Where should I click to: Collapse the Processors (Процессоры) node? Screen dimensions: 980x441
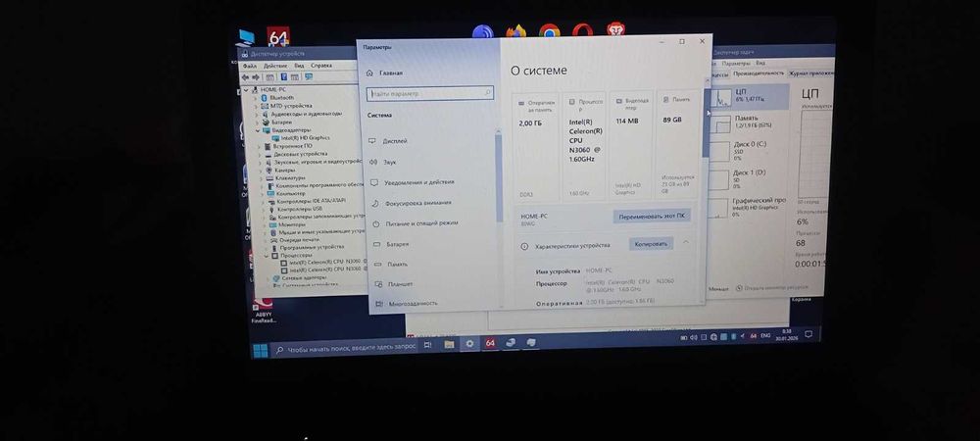pos(266,256)
